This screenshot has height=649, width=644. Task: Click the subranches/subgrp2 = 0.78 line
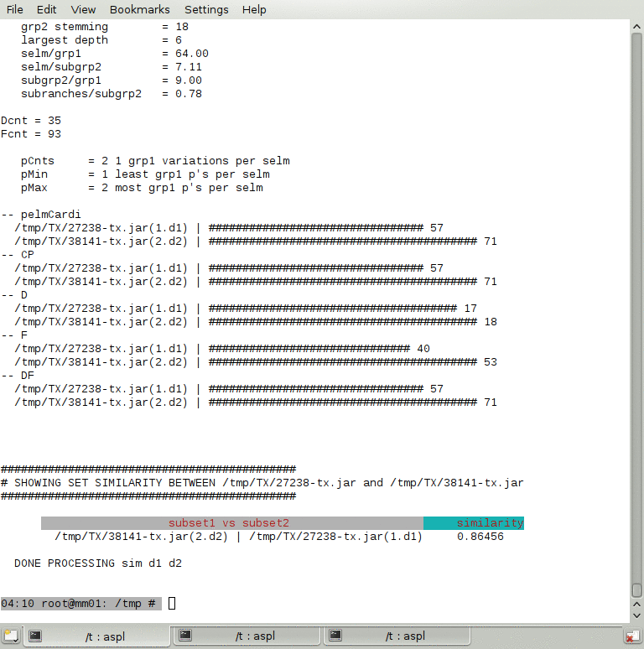[x=112, y=94]
